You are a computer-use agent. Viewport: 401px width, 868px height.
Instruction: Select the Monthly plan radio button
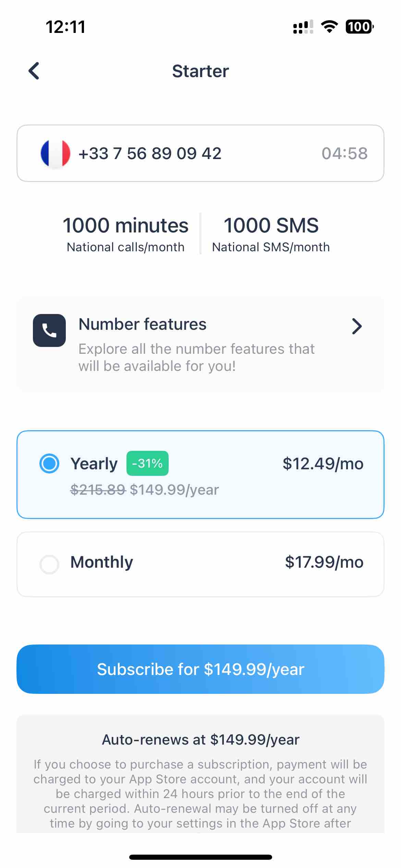pos(49,564)
